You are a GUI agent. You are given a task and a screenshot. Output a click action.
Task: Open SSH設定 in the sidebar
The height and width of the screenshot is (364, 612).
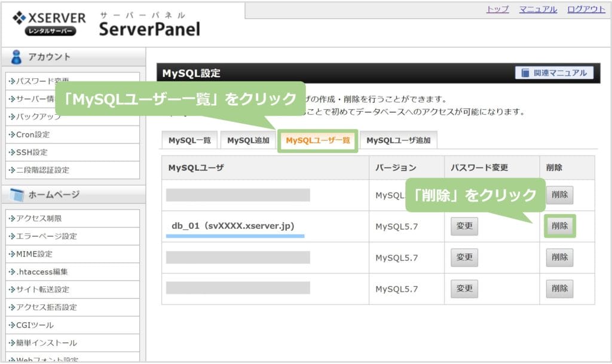[32, 152]
